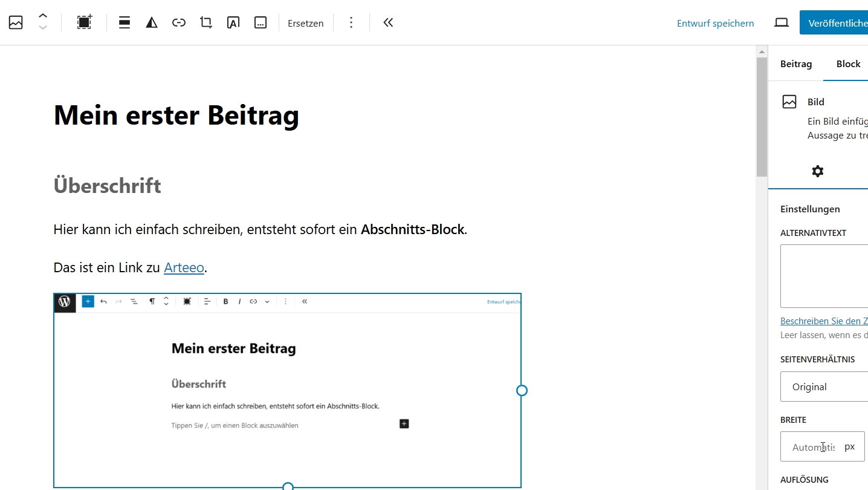Click into the Alternativtext field
This screenshot has height=490, width=868.
(824, 276)
